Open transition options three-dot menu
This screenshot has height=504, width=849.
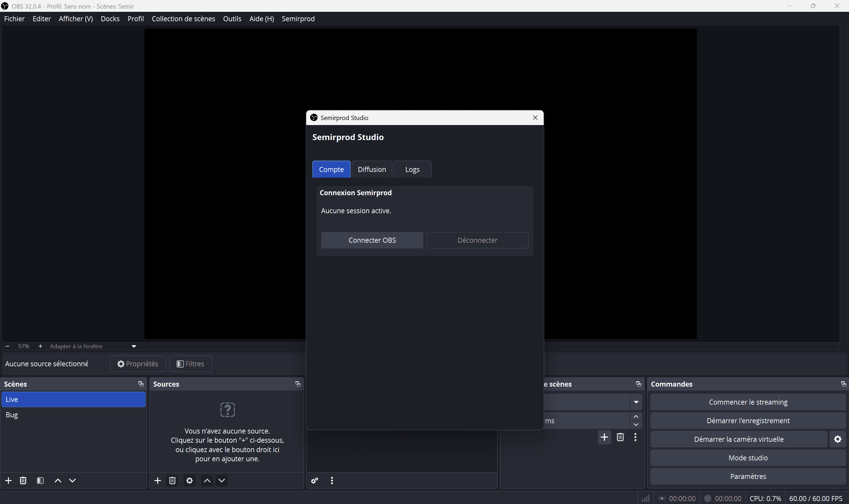pos(635,437)
